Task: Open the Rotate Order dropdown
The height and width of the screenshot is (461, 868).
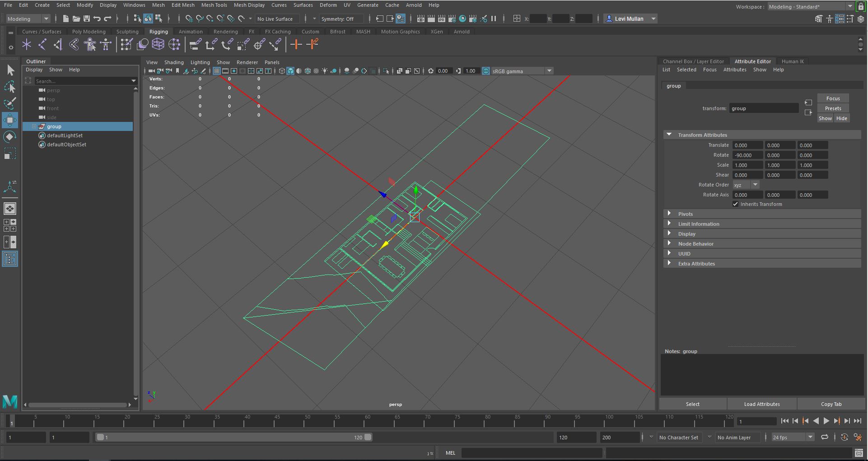Action: pos(746,185)
